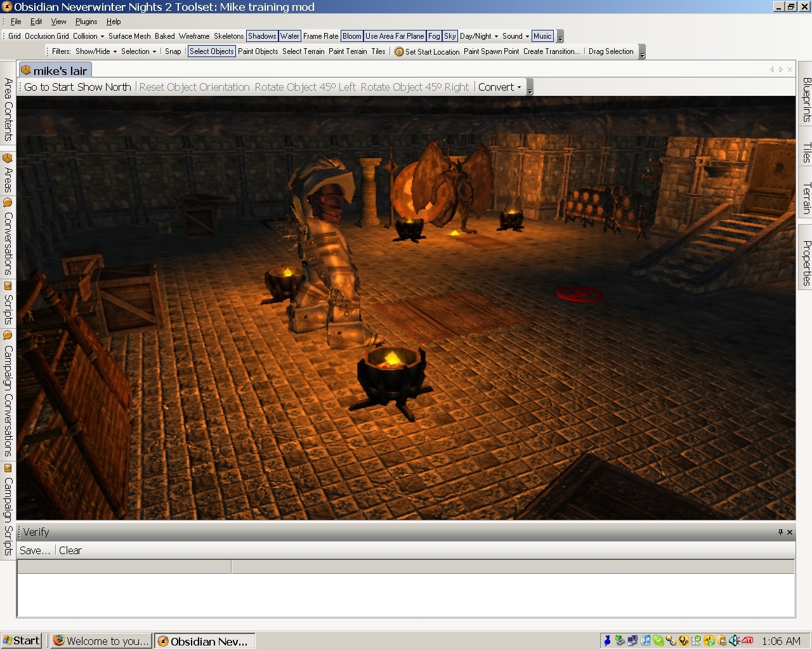Switch to the Blueprints side tab
This screenshot has height=650, width=812.
[806, 100]
